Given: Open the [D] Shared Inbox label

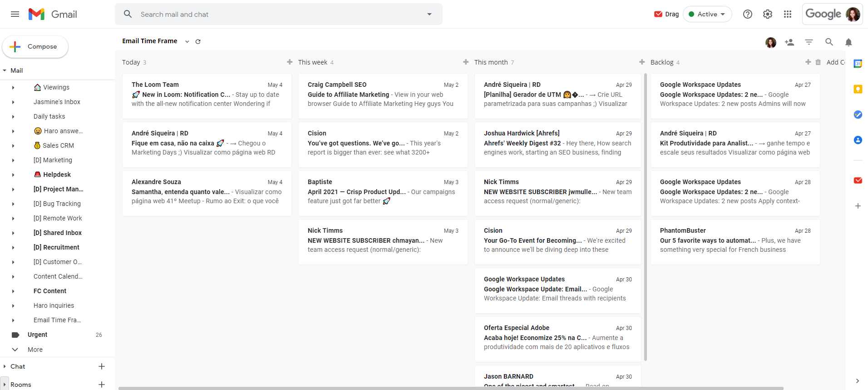Looking at the screenshot, I should [x=57, y=233].
